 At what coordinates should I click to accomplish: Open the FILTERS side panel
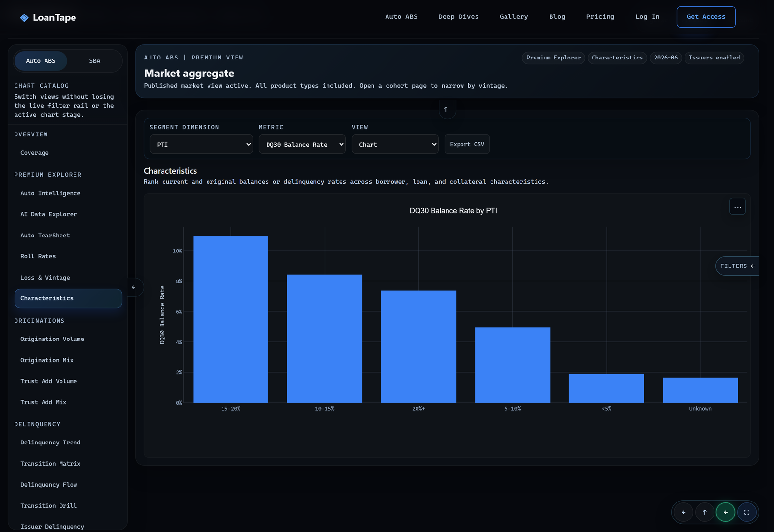tap(737, 266)
